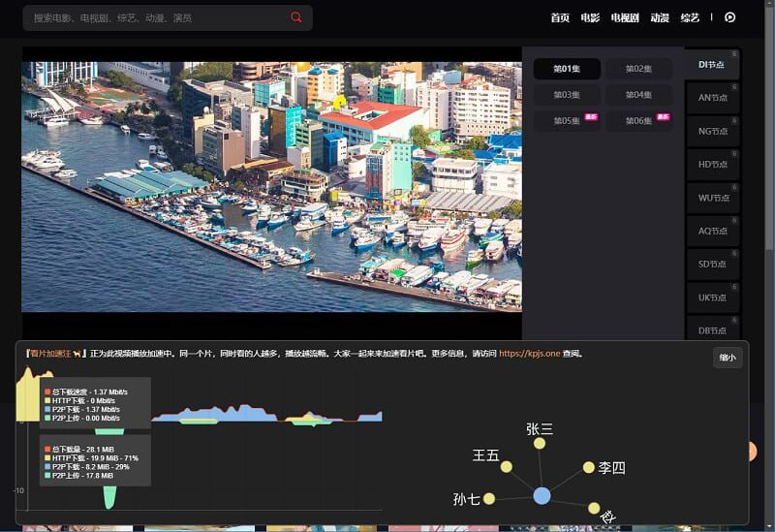Screen dimensions: 775x532
Task: Switch to the HD节点 source tab
Action: click(712, 164)
